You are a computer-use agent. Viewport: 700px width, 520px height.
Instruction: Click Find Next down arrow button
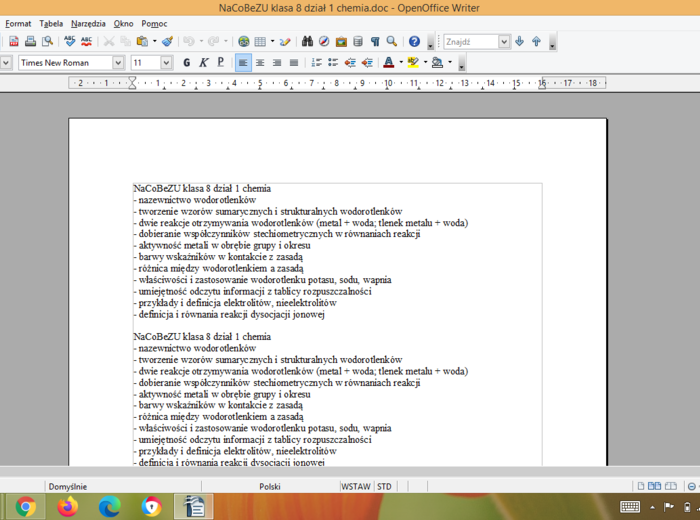pos(519,42)
